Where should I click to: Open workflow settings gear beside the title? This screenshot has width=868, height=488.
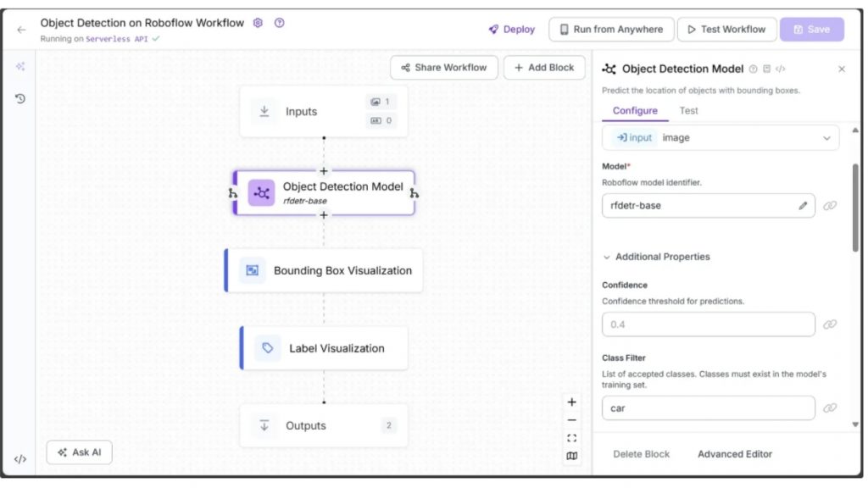[x=259, y=23]
